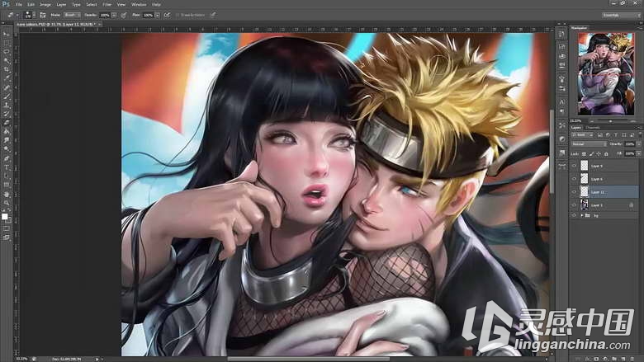The image size is (644, 362).
Task: Open the Window menu
Action: 139,4
